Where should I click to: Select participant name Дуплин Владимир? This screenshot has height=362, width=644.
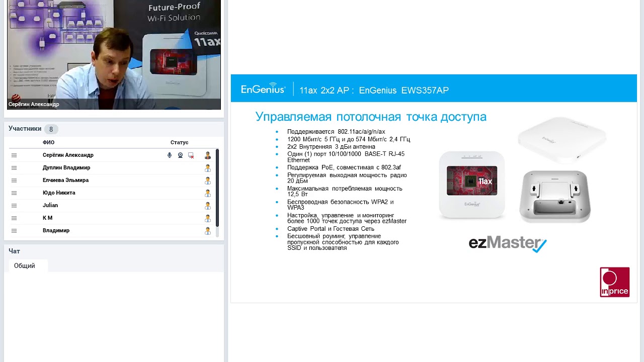66,168
